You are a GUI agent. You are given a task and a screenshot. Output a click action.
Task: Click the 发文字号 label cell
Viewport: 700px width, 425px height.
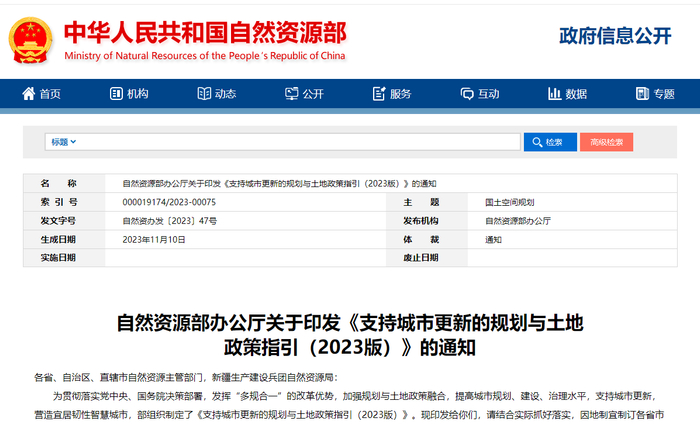[64, 221]
